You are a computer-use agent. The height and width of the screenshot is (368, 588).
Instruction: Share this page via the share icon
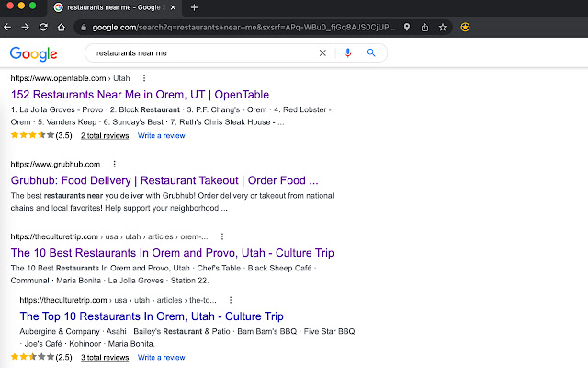424,27
